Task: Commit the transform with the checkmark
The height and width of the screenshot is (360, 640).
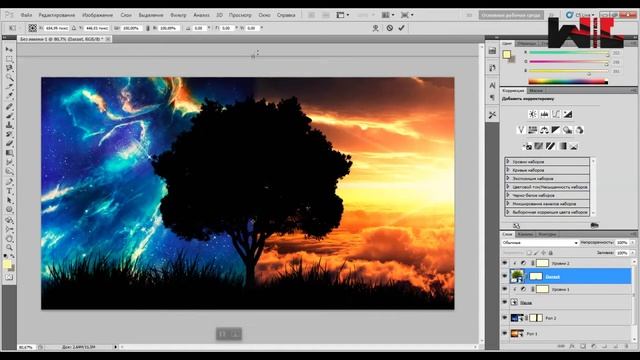Action: pyautogui.click(x=401, y=28)
